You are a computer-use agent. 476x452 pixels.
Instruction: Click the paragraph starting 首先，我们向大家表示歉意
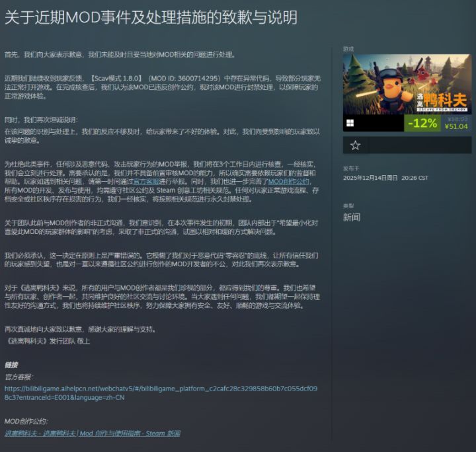(120, 55)
